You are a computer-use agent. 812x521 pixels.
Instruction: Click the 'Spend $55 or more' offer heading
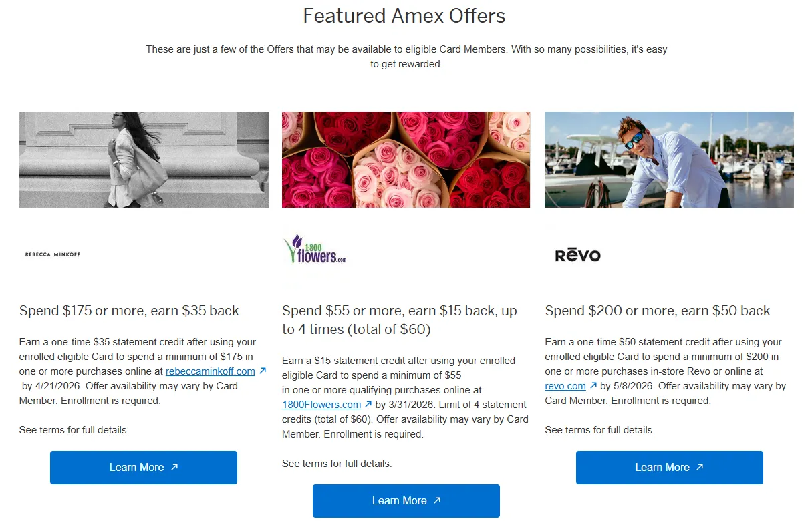[399, 320]
